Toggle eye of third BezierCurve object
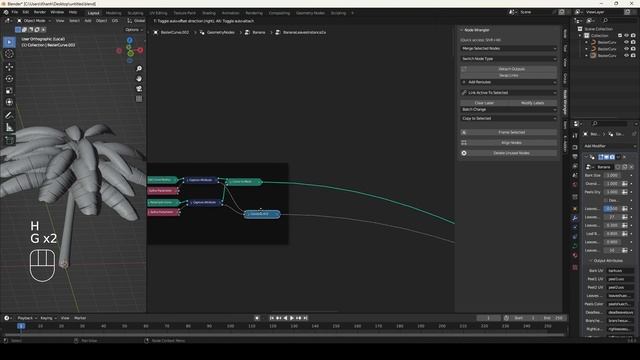 pyautogui.click(x=626, y=55)
